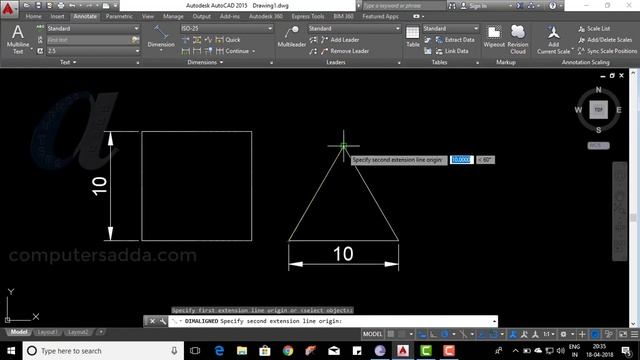
Task: Open the Manage ribbon tab
Action: pos(173,16)
